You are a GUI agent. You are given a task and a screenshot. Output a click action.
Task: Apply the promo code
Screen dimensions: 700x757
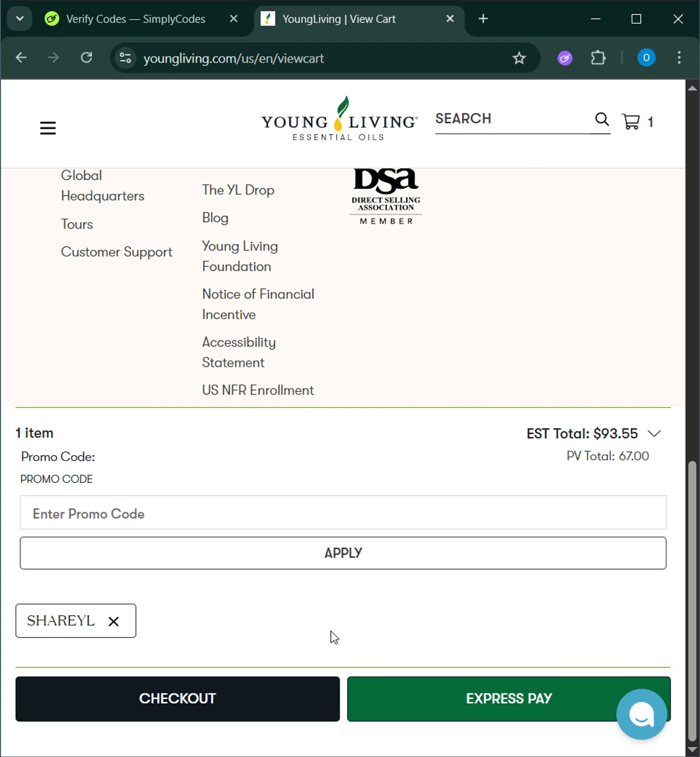click(x=343, y=553)
